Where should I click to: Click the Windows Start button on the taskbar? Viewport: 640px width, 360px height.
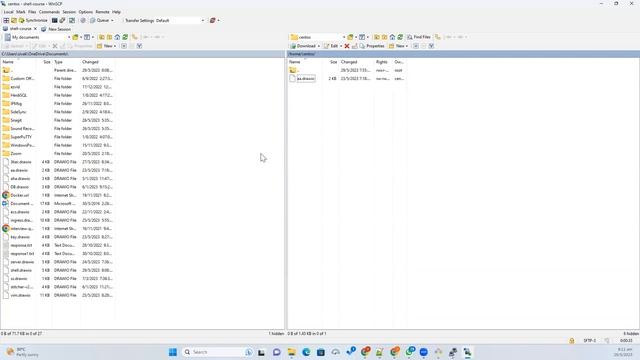[173, 352]
